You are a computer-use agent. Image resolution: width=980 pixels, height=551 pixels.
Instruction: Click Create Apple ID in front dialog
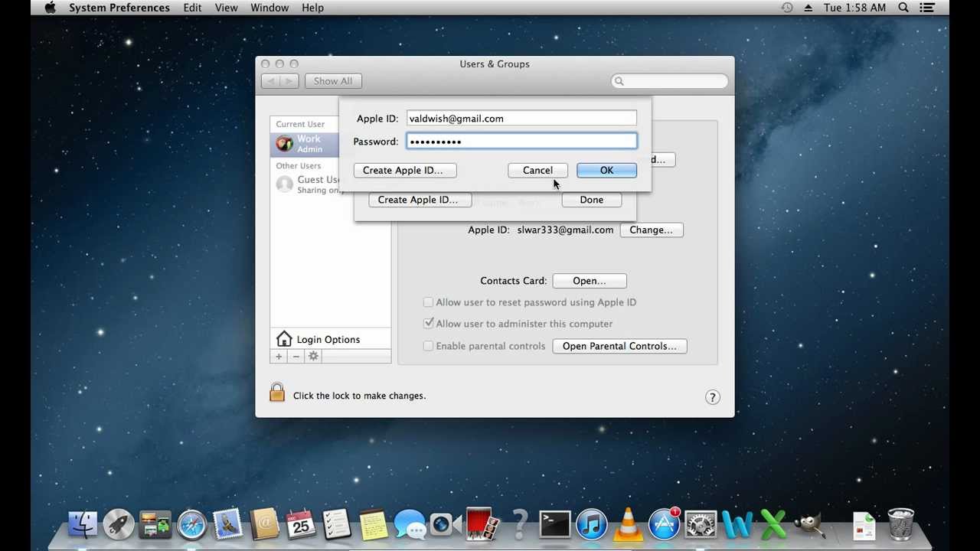[405, 170]
